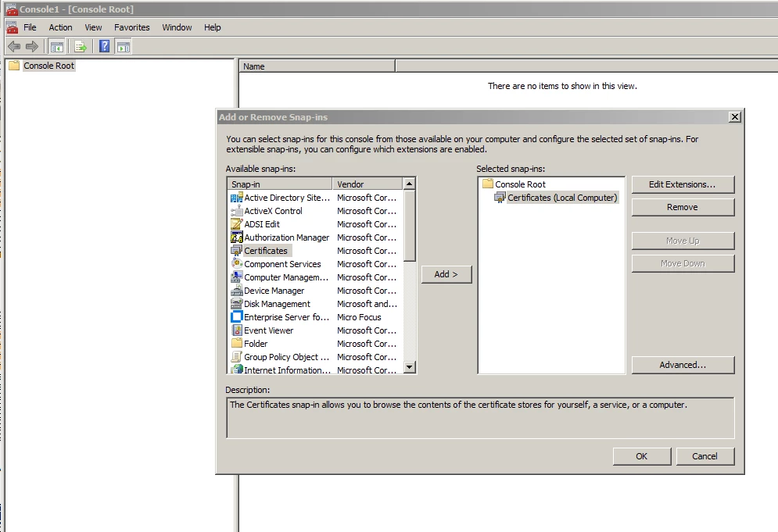Click the Advanced... button
Viewport: 778px width, 532px height.
pyautogui.click(x=683, y=365)
